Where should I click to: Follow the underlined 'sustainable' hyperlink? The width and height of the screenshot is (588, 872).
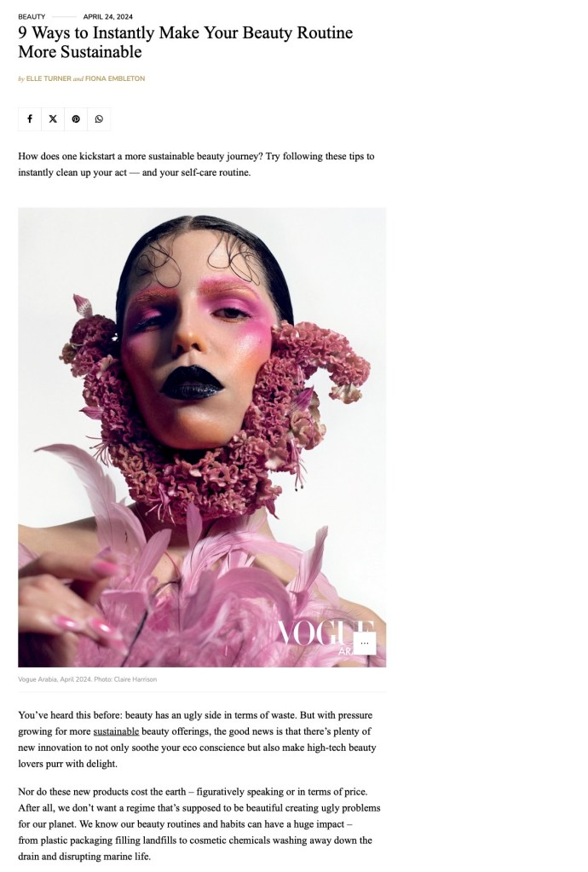click(116, 731)
